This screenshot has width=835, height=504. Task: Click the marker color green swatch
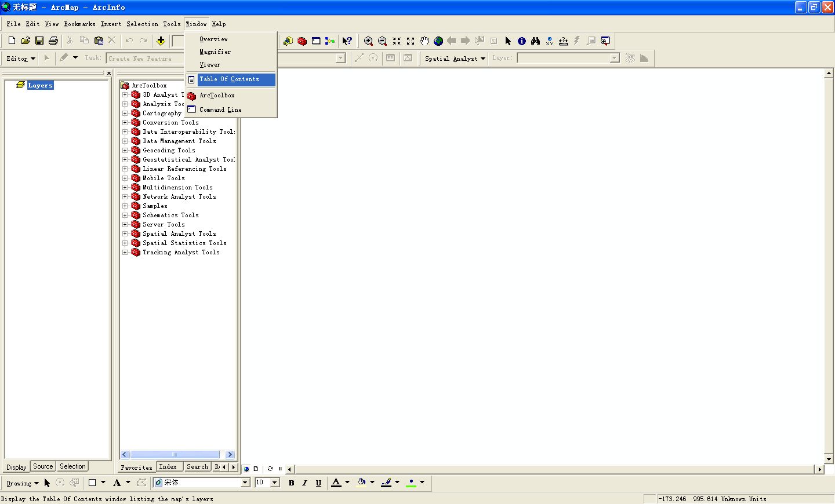tap(411, 483)
